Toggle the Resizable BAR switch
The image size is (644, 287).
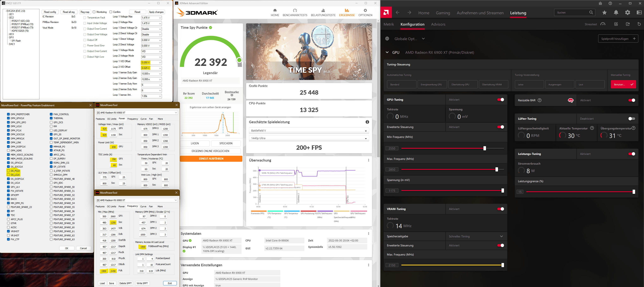632,100
